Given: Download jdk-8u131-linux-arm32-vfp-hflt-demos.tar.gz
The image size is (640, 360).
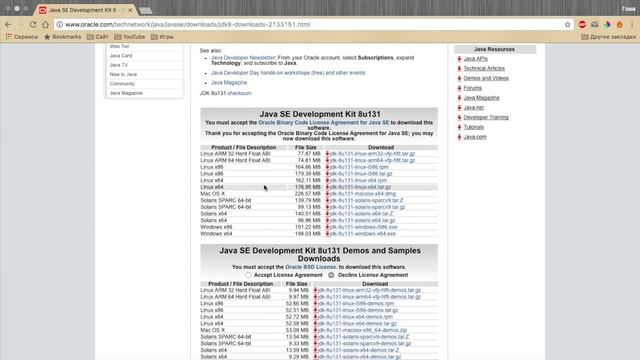Looking at the screenshot, I should (369, 290).
